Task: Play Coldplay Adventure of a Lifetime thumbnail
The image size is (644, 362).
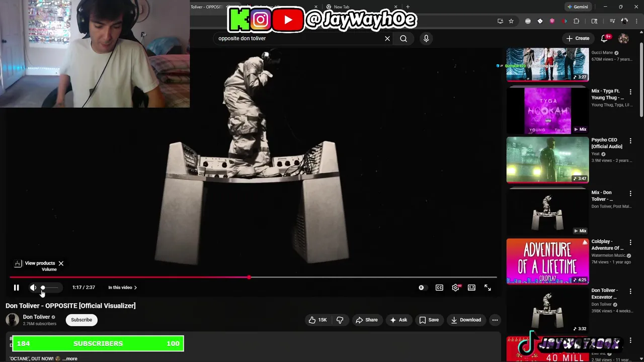Action: [x=547, y=261]
